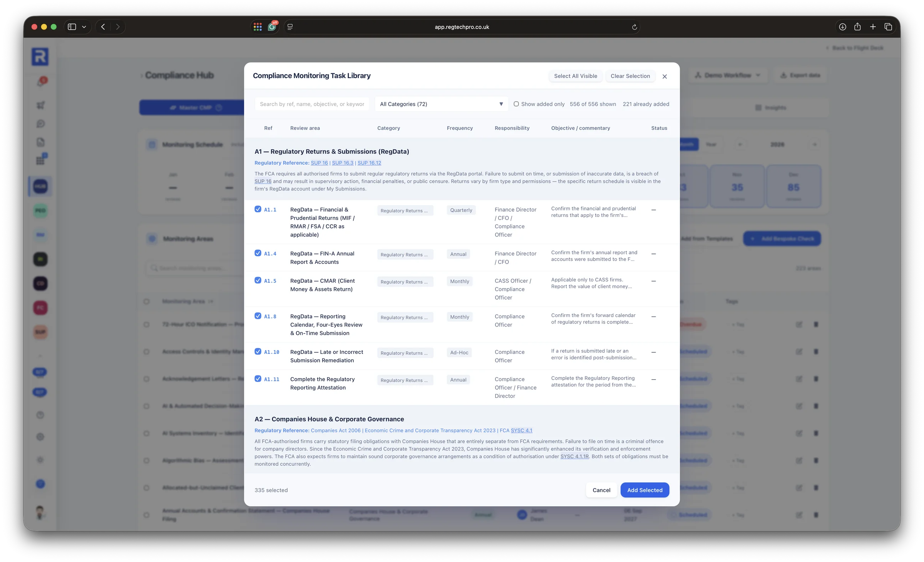Click Clear Selection button
The image size is (924, 562).
pyautogui.click(x=630, y=76)
